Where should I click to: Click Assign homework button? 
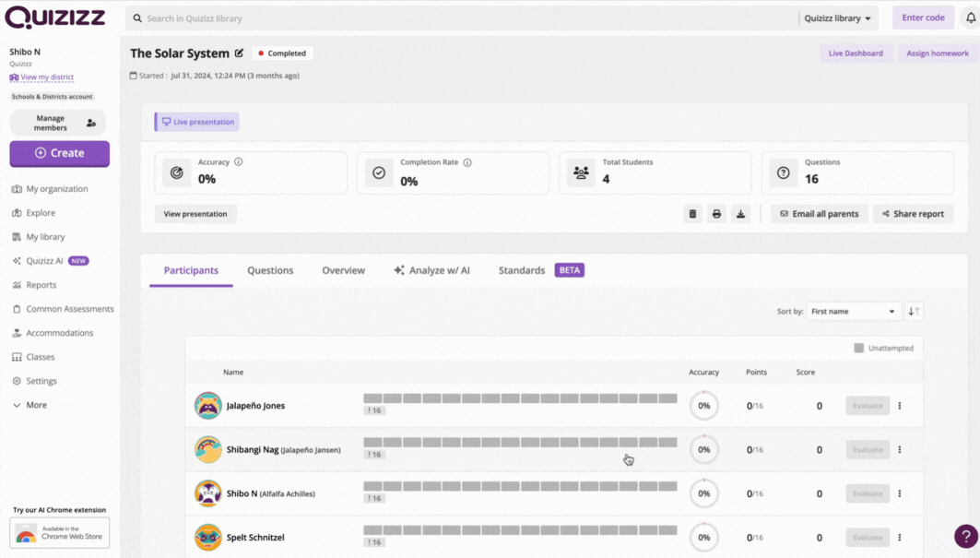click(938, 53)
